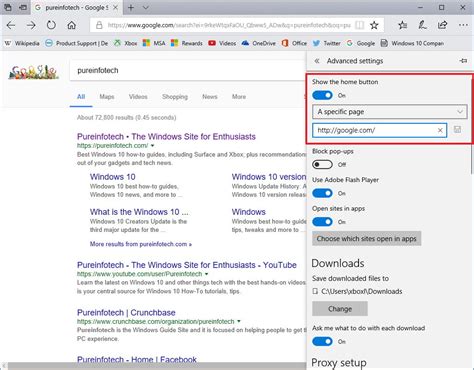Click the Google search box

(x=187, y=71)
